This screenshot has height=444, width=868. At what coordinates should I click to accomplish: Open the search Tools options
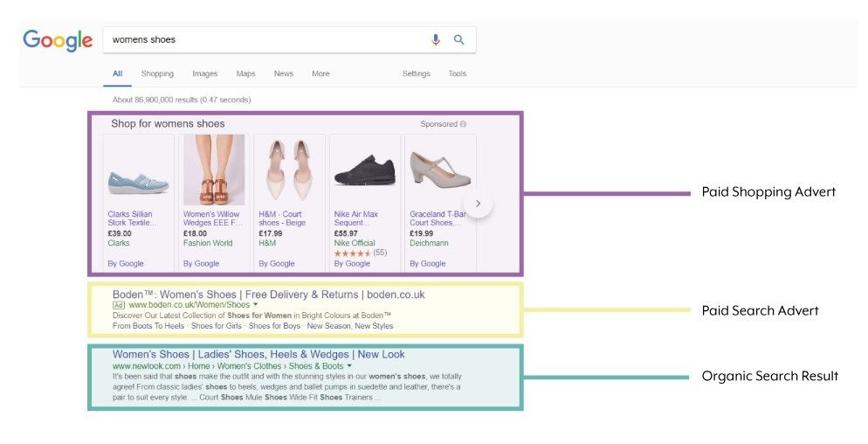click(457, 74)
